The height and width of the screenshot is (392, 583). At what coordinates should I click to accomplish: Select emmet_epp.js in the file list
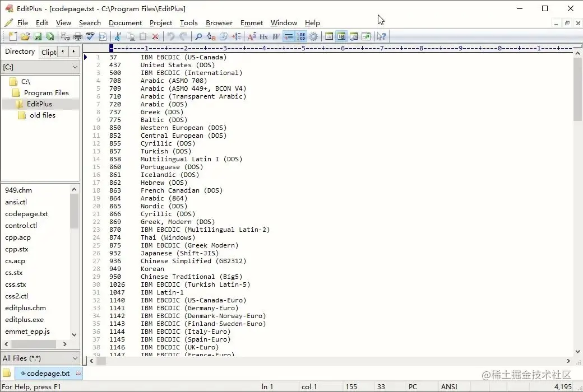pos(27,332)
